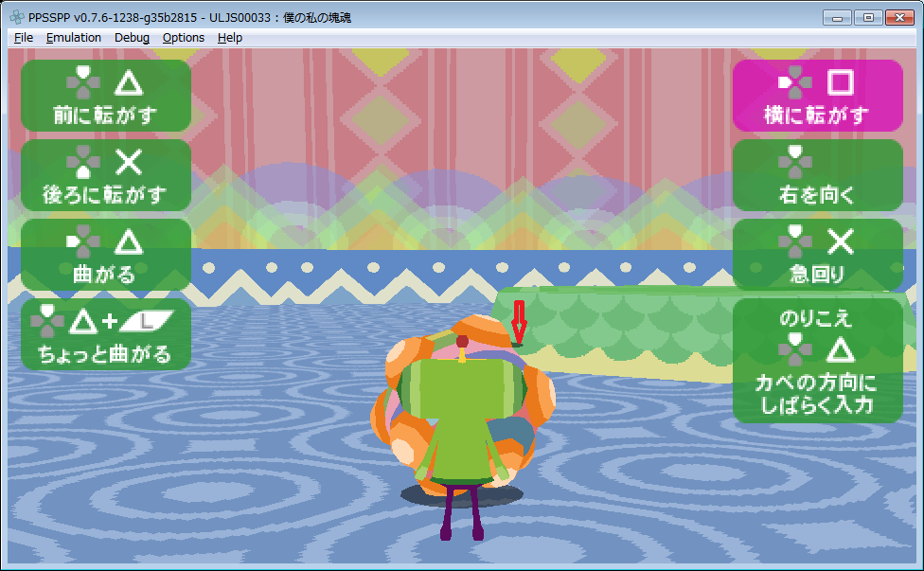
Task: Open the Emulation menu
Action: (74, 38)
